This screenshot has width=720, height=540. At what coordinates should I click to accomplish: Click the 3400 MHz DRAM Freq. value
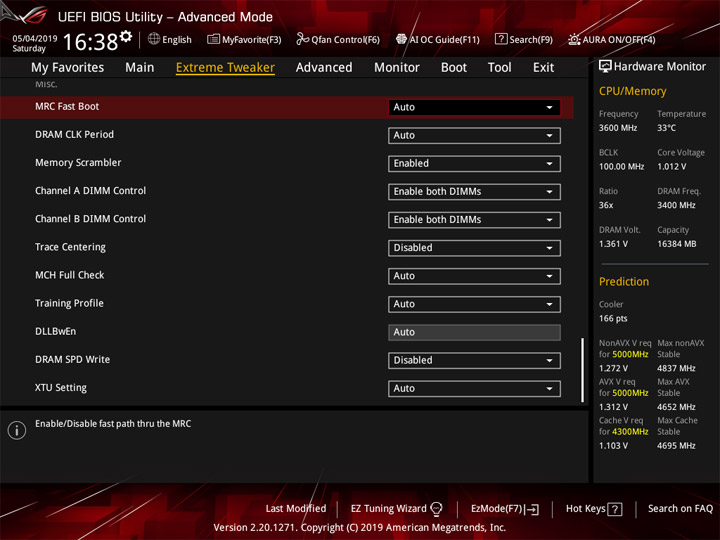[676, 205]
